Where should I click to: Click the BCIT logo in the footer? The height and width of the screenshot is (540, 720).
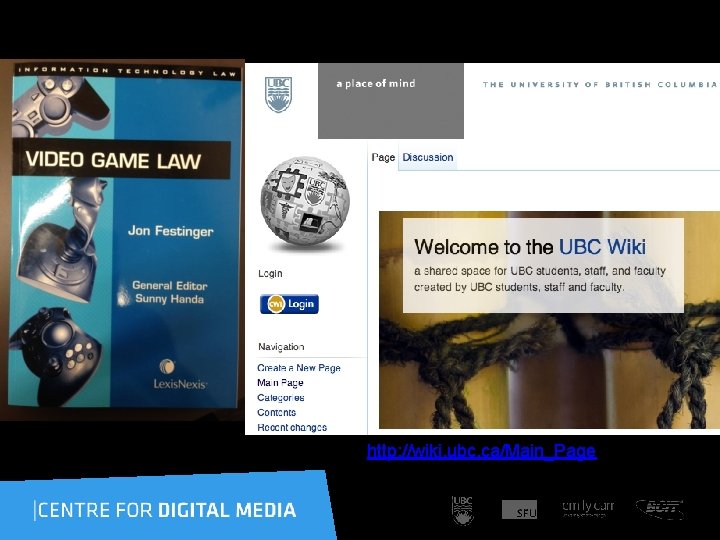tap(660, 509)
